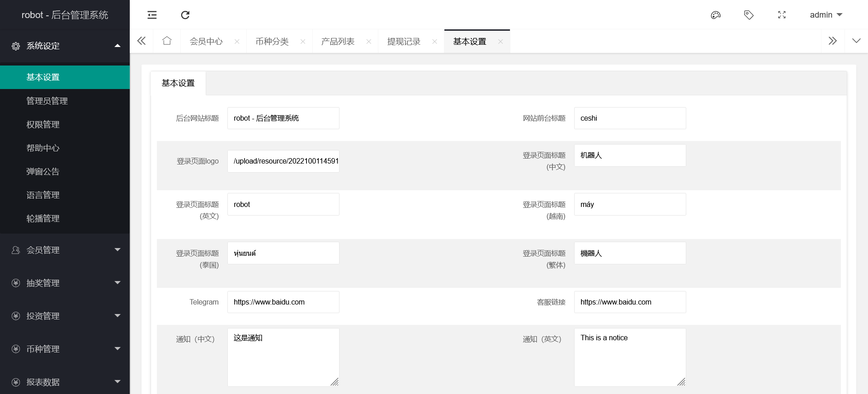Close the 会员中心 tab
868x394 pixels.
coord(237,42)
